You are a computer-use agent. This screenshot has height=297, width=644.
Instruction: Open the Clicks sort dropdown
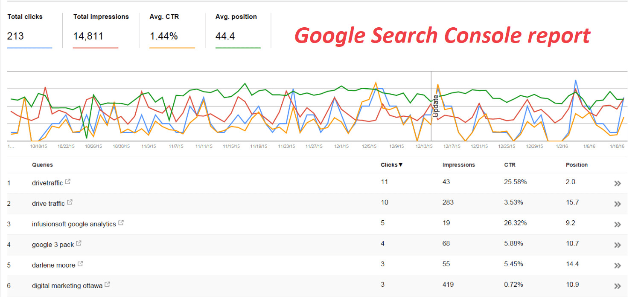coord(391,164)
